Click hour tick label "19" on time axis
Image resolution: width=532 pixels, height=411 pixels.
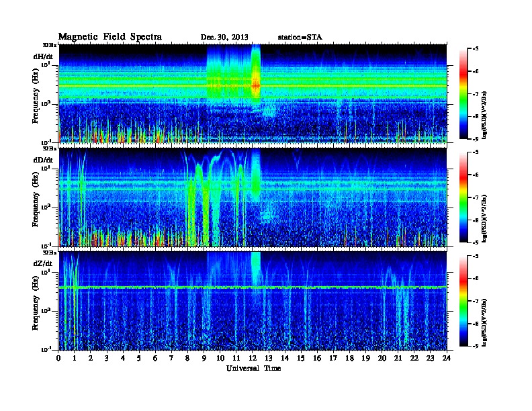pos(365,358)
